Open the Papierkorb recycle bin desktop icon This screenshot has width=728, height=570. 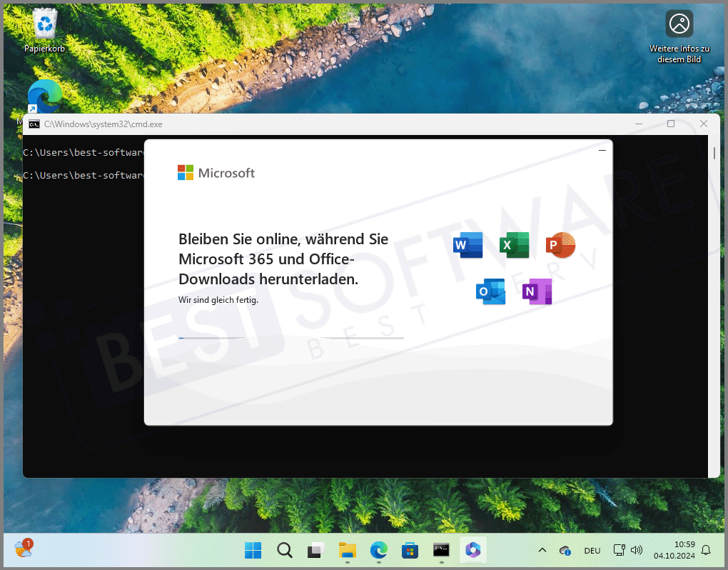[44, 31]
